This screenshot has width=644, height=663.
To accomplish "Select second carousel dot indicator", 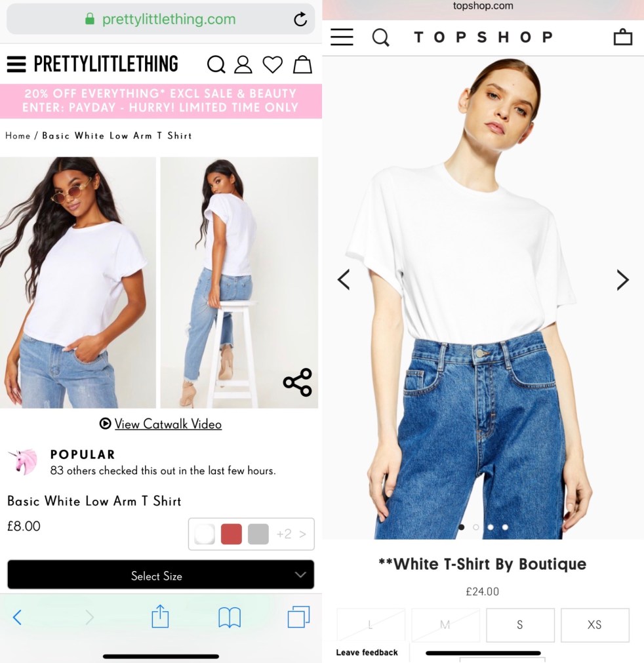I will (x=476, y=527).
